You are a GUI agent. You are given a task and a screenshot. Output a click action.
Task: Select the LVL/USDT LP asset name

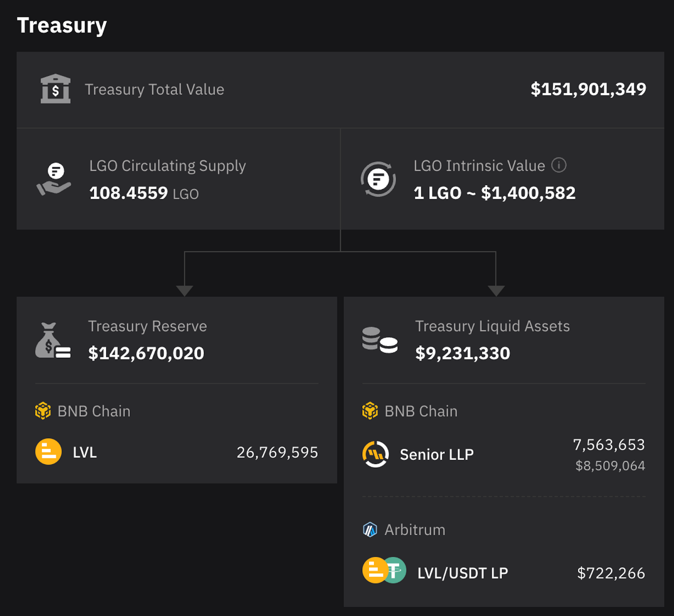pos(463,573)
